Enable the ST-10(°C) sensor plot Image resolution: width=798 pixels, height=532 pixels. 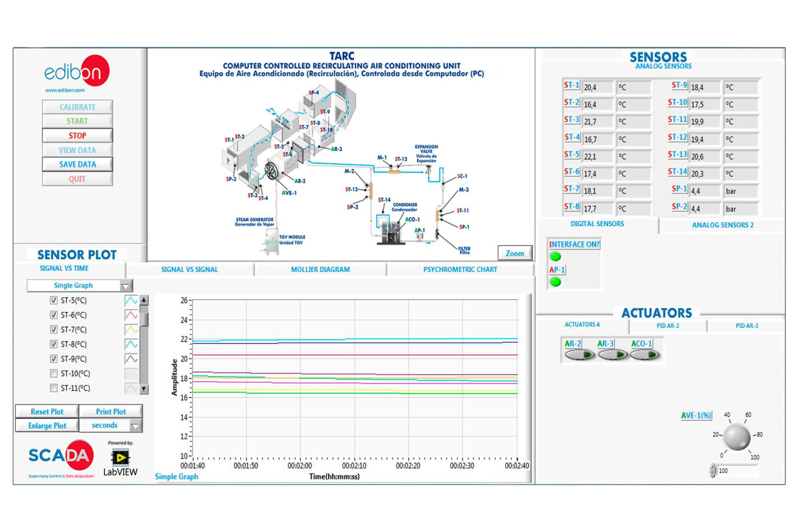coord(54,373)
